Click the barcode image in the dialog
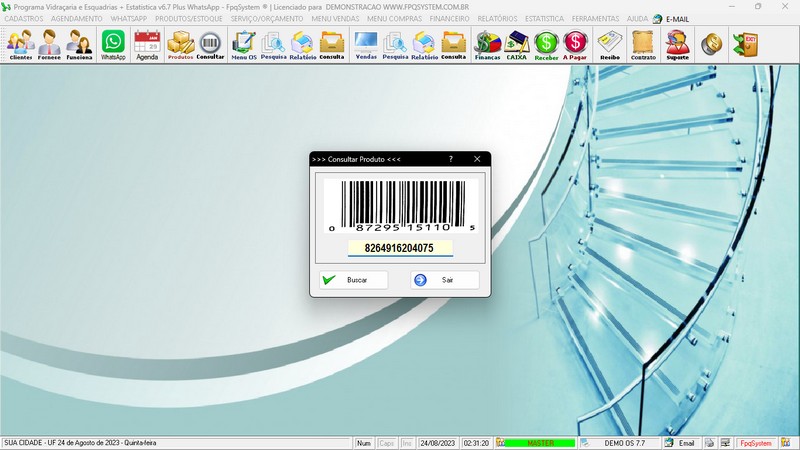The width and height of the screenshot is (800, 450). coord(401,206)
